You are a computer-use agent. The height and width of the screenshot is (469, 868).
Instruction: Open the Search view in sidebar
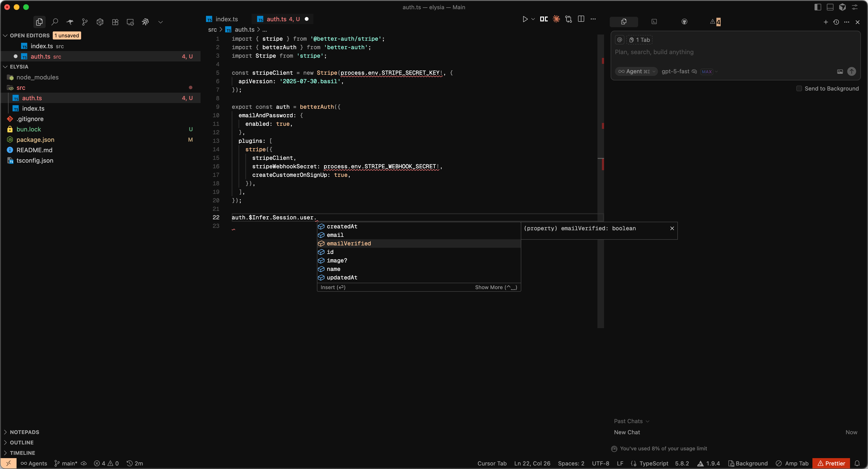point(55,22)
